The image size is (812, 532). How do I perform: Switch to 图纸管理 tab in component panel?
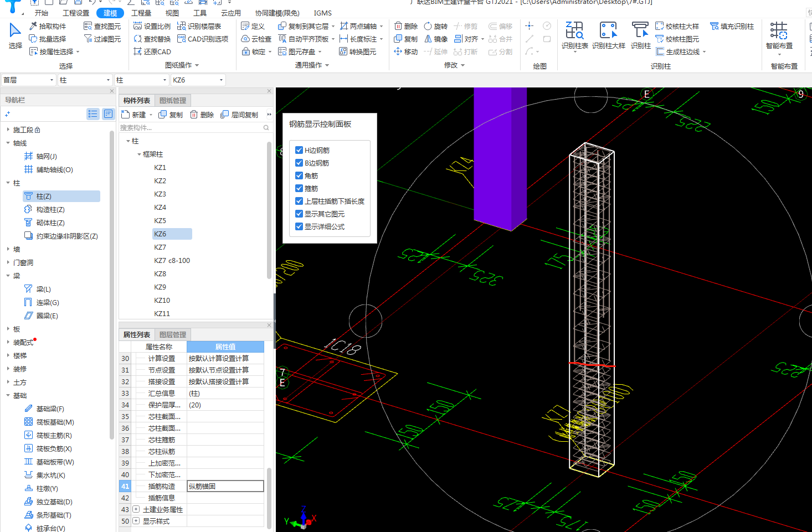point(173,100)
